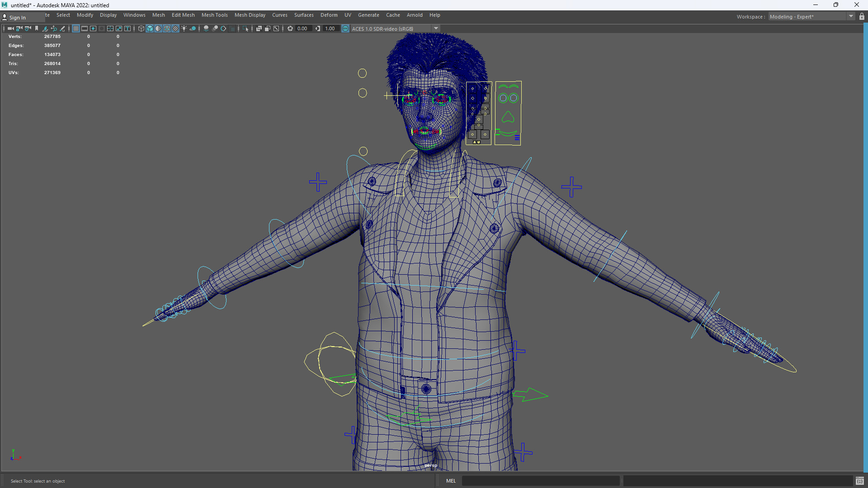Click the Script Editor icon
This screenshot has height=488, width=868.
tap(859, 481)
